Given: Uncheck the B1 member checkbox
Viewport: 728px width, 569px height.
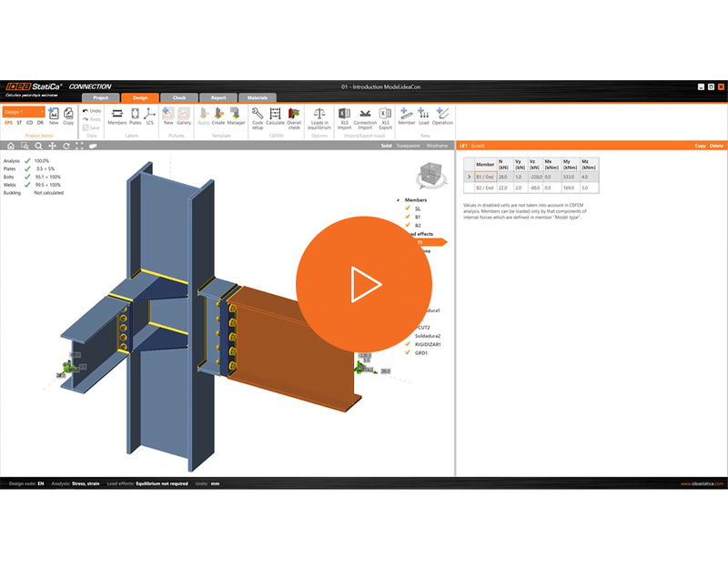Looking at the screenshot, I should coord(408,217).
